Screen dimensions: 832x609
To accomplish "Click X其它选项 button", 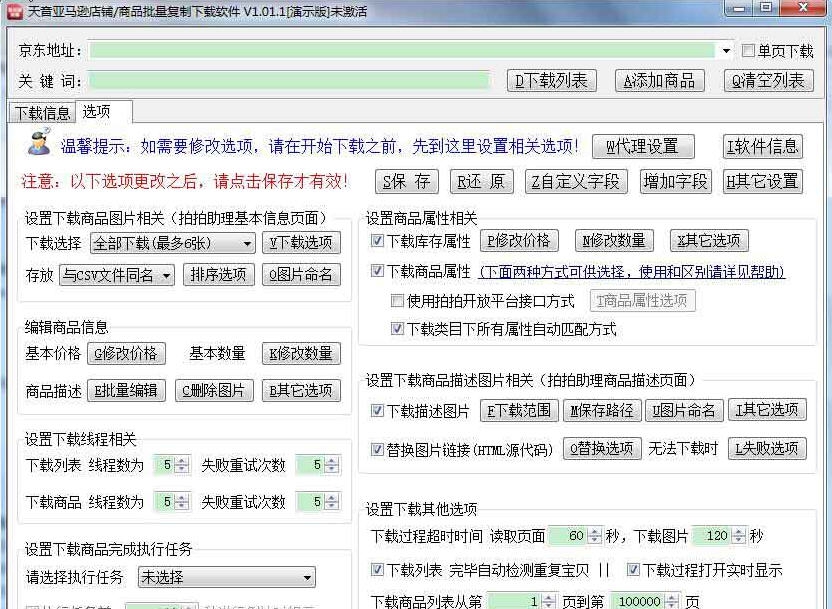I will 709,241.
